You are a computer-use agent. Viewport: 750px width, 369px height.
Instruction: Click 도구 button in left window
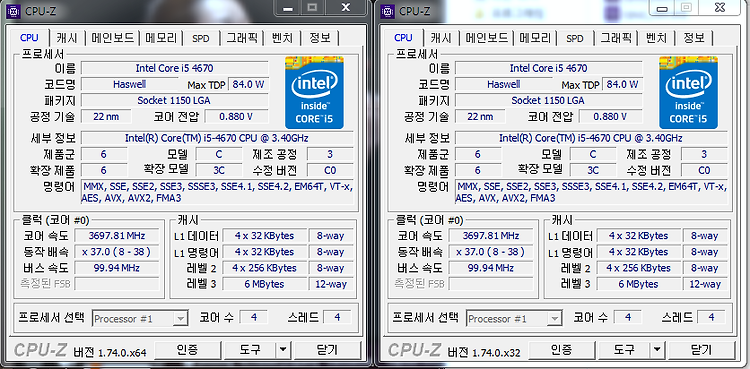(250, 349)
